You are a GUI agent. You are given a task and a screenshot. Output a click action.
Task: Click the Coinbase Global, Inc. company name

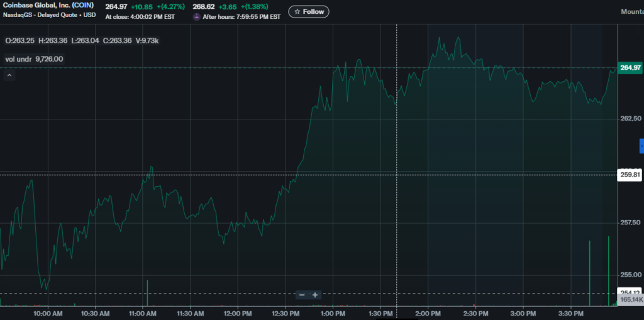pyautogui.click(x=35, y=6)
